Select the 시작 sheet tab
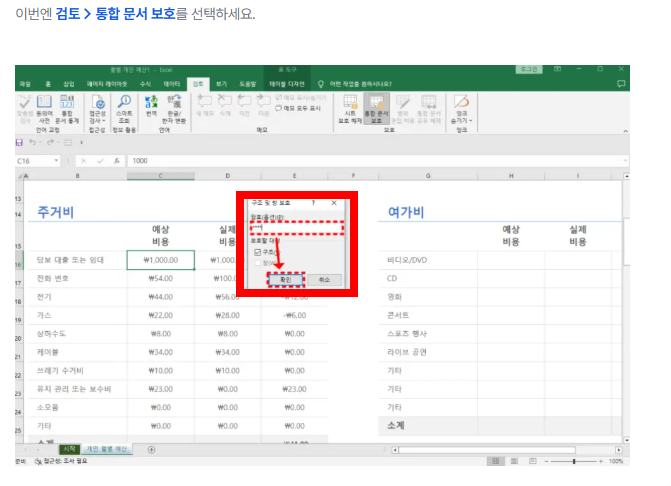The image size is (671, 486). (69, 449)
